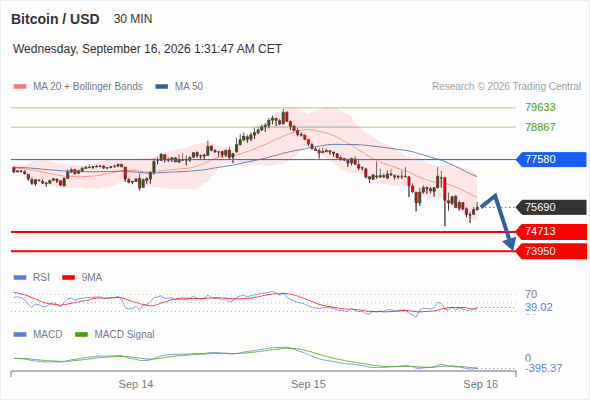The width and height of the screenshot is (590, 400).
Task: Click the RSI blue legend swatch
Action: point(20,278)
